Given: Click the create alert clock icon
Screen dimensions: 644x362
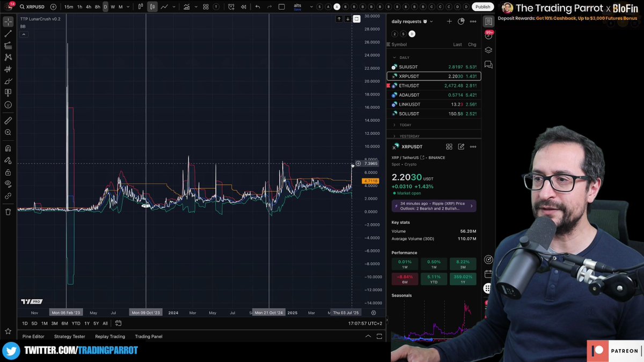Looking at the screenshot, I should 231,7.
